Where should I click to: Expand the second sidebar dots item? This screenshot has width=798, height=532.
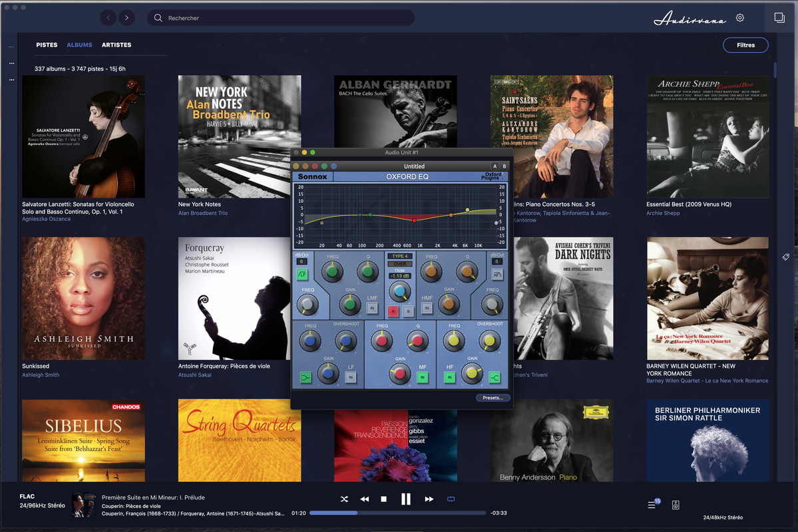pyautogui.click(x=12, y=64)
